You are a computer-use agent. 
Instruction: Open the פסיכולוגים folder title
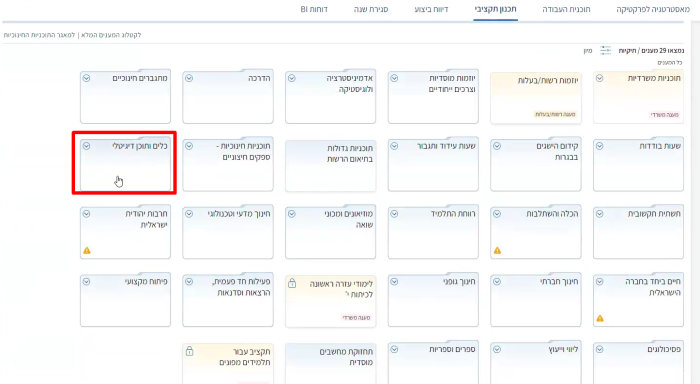(x=664, y=350)
